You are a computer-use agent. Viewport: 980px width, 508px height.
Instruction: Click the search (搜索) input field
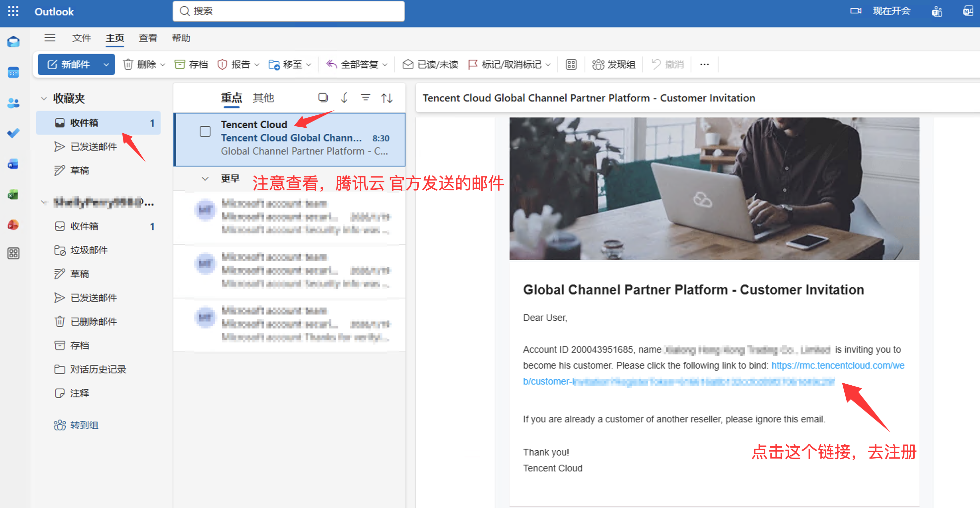click(289, 11)
